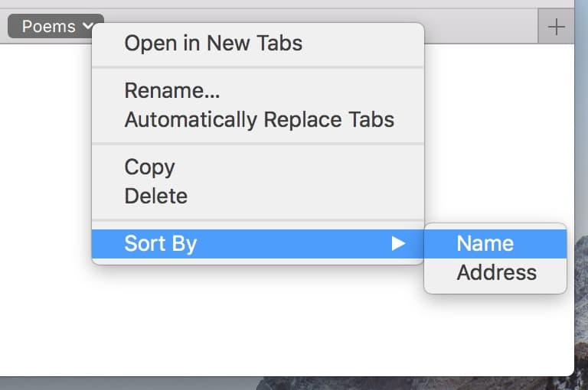Sort bookmarks by Name
The width and height of the screenshot is (588, 390).
tap(485, 244)
